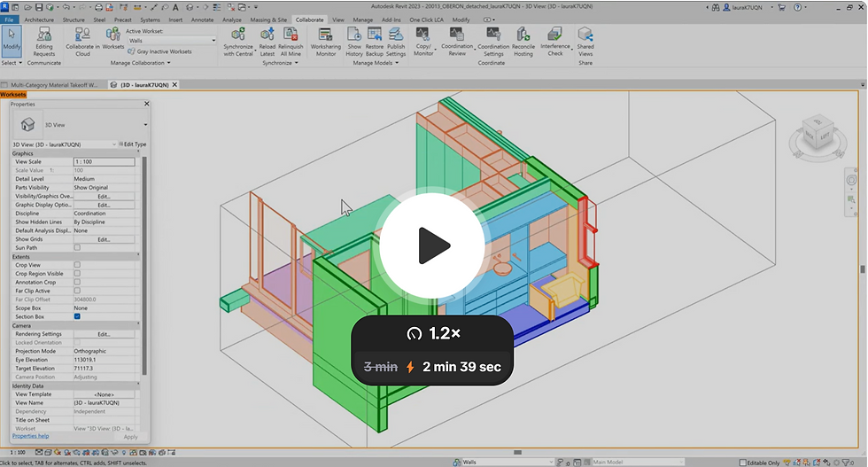Toggle the Far Clip Active checkbox
This screenshot has height=467, width=868.
click(77, 291)
